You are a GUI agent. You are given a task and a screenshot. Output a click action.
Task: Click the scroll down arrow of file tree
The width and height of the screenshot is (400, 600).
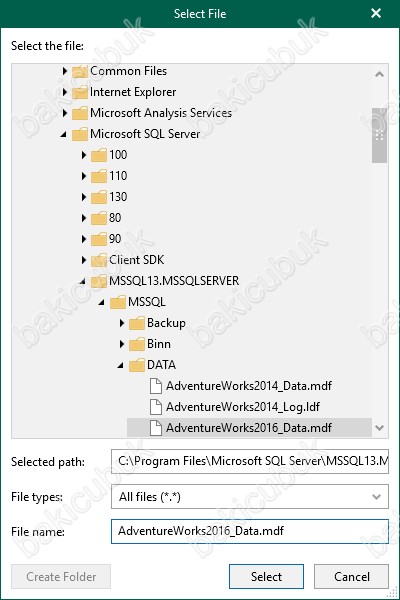(379, 428)
